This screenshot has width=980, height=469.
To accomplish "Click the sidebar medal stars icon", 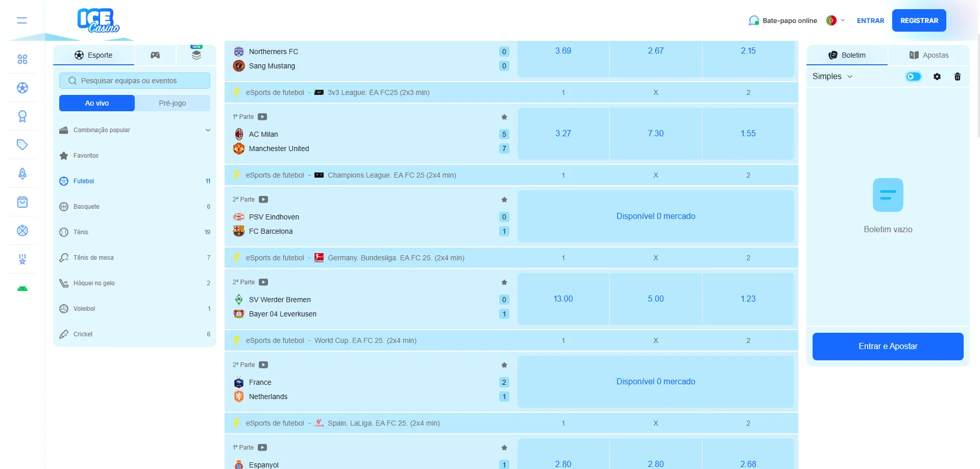I will (x=22, y=259).
